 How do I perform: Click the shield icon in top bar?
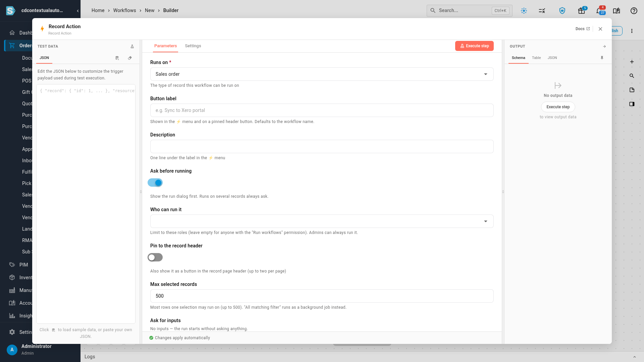click(562, 11)
